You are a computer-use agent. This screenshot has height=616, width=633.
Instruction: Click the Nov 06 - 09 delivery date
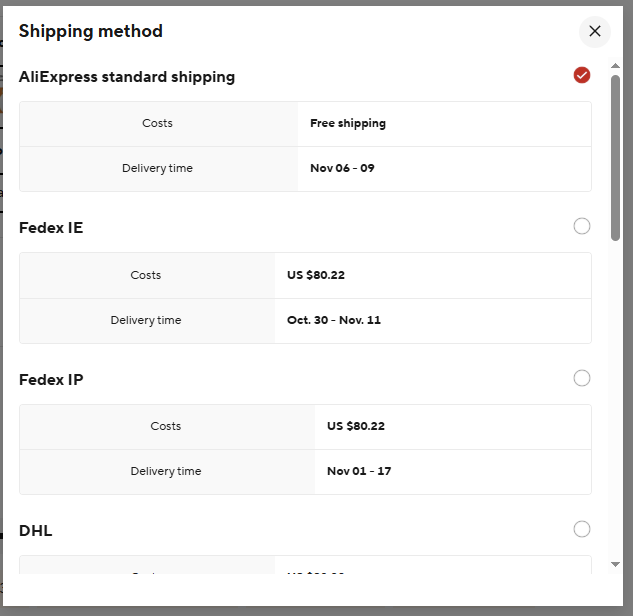[x=342, y=168]
